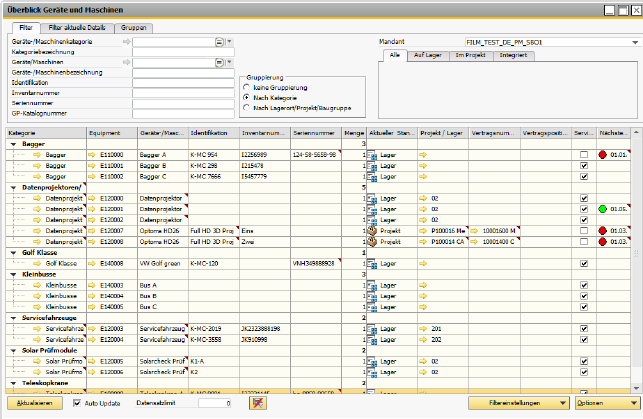Open link arrow for equipment E110001
This screenshot has height=419, width=643.
tap(91, 166)
